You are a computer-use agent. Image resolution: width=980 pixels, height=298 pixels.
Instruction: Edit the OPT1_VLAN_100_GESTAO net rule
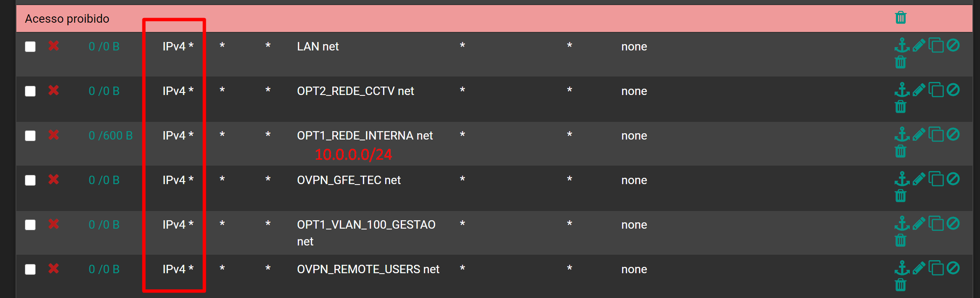[x=919, y=224]
